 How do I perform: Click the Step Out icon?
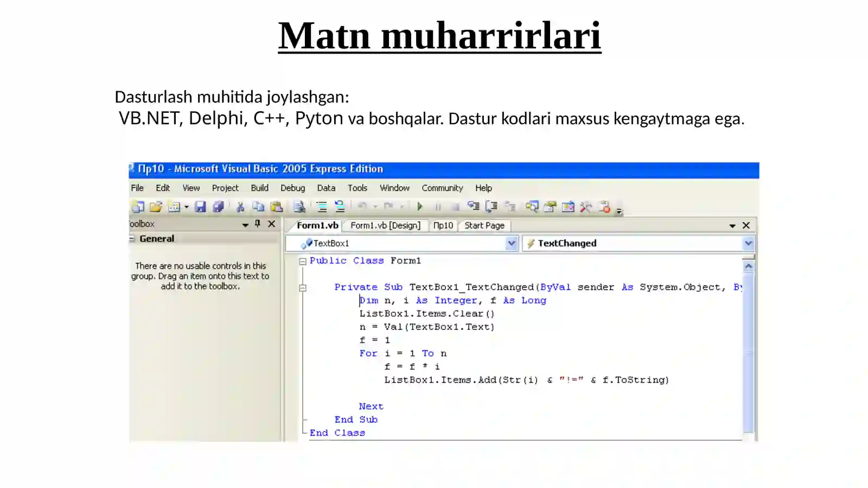[x=510, y=206]
